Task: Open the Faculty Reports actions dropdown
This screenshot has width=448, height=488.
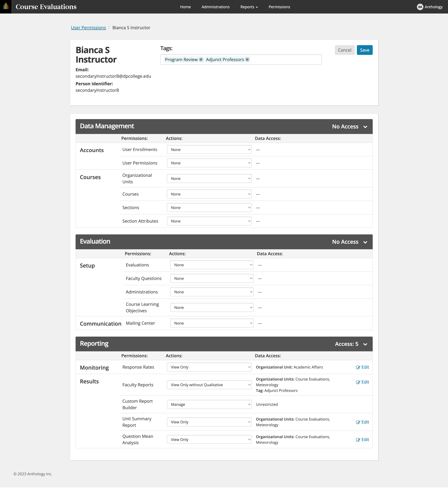Action: (209, 385)
